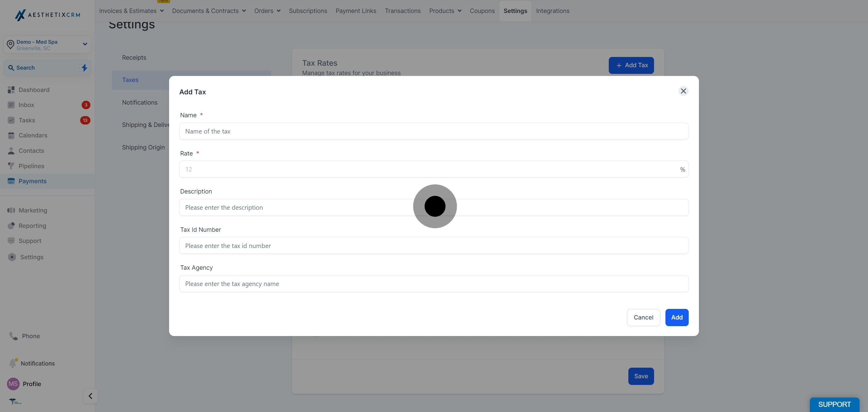Open the Transactions tab

403,11
